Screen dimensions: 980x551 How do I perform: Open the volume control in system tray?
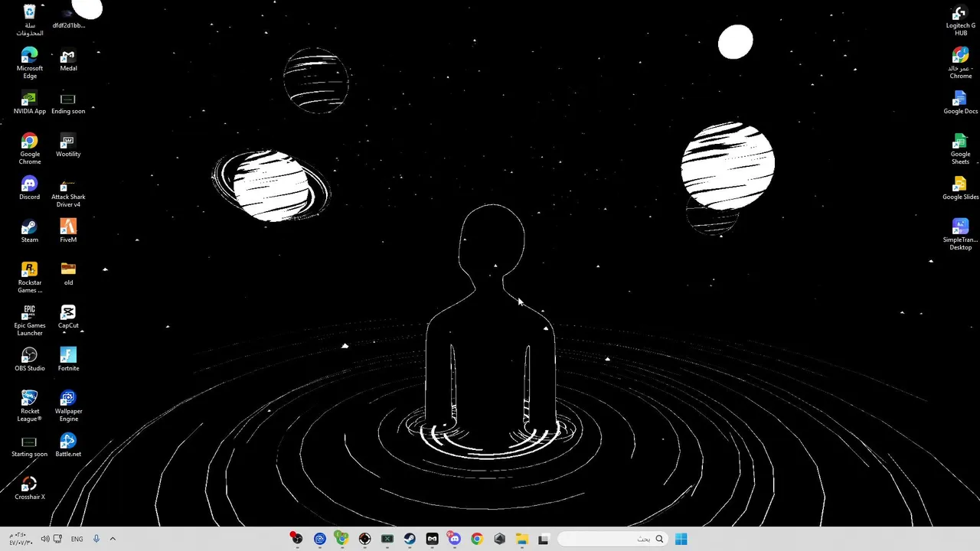click(44, 539)
